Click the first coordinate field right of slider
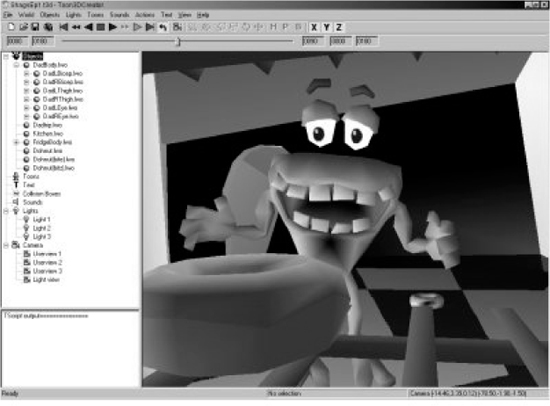550x406 pixels. 313,41
